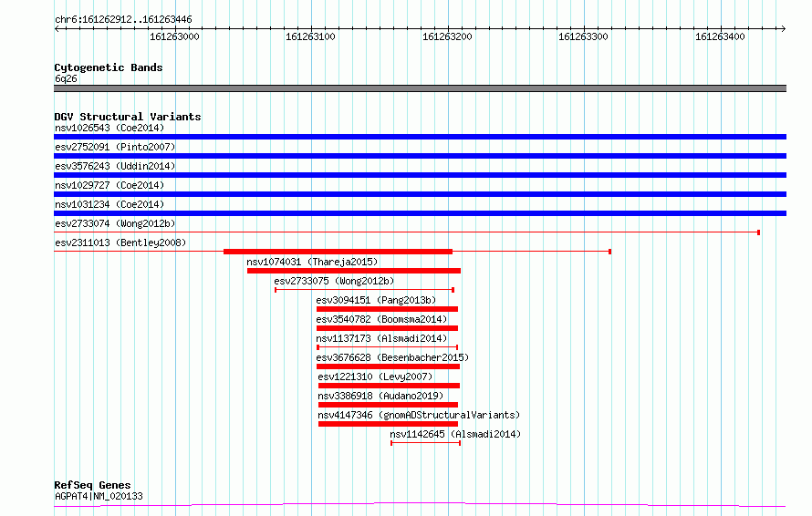Click the left arrow of the ruler
812x516 pixels.
coord(57,28)
